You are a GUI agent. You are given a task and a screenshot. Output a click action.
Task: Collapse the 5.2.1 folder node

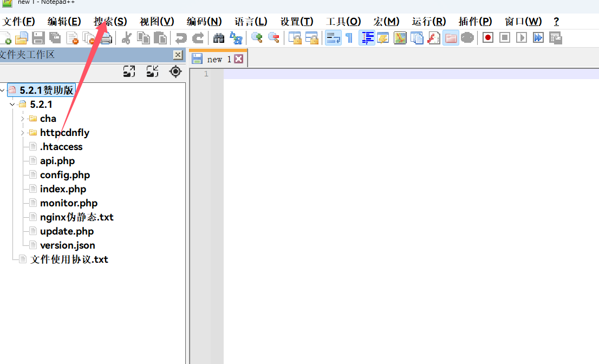[12, 105]
